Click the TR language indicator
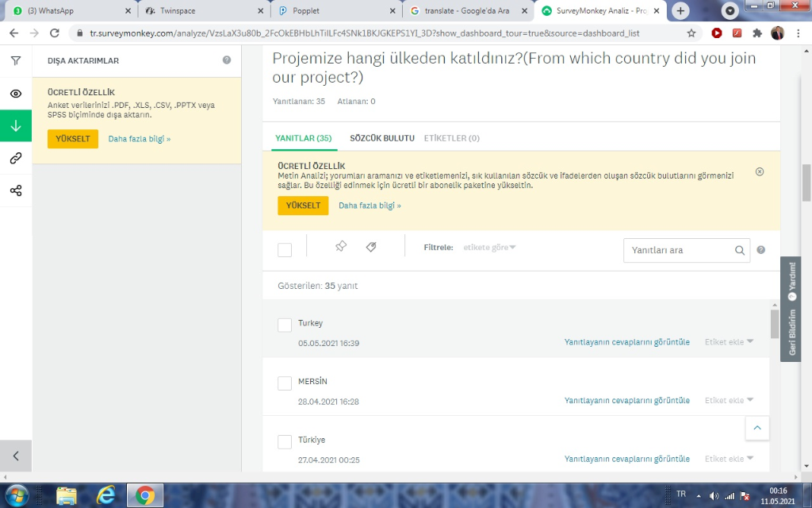The image size is (812, 508). point(681,494)
